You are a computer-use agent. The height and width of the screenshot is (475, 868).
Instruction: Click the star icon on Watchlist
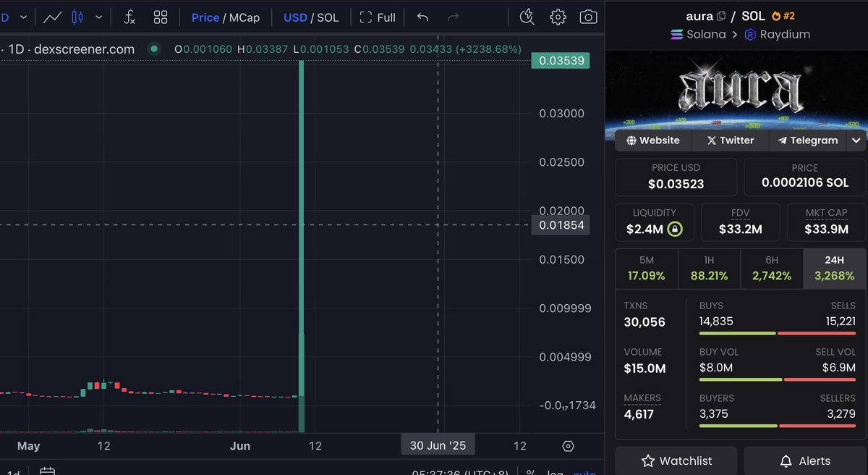[x=649, y=461]
